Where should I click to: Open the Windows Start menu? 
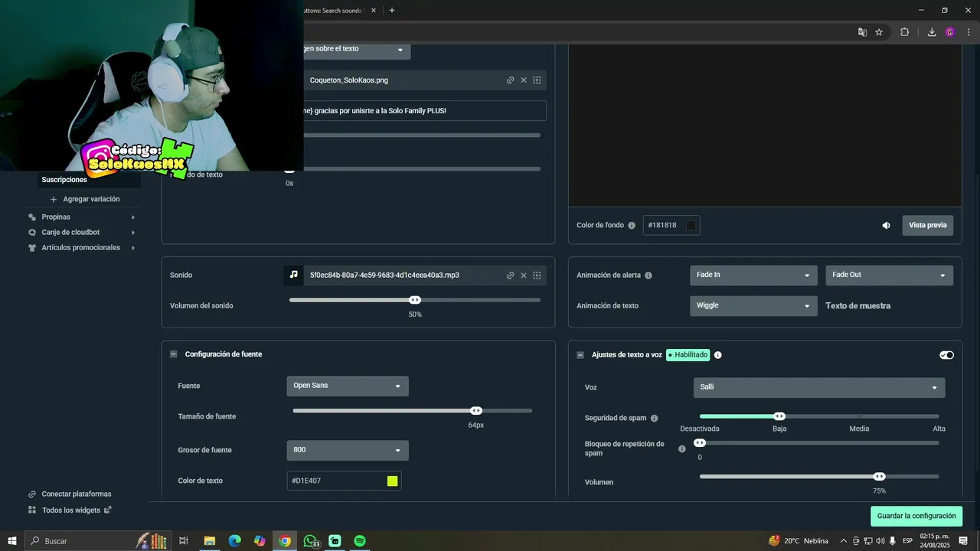pyautogui.click(x=12, y=541)
